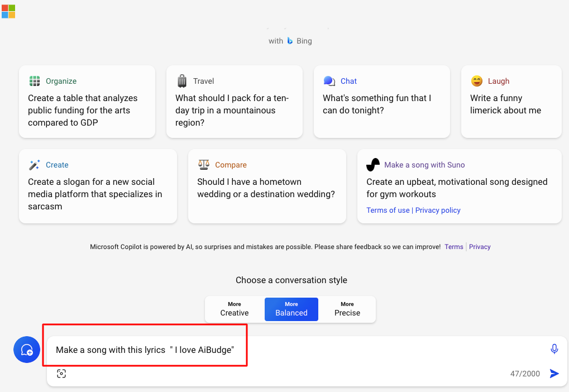Viewport: 569px width, 392px height.
Task: Click the Travel suitcase icon
Action: (x=182, y=80)
